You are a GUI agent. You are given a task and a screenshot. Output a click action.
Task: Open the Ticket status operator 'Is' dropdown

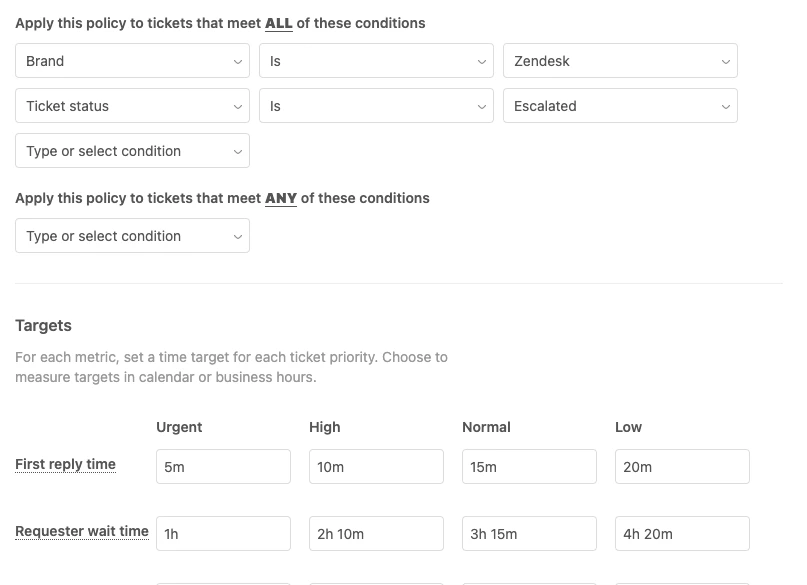point(376,106)
